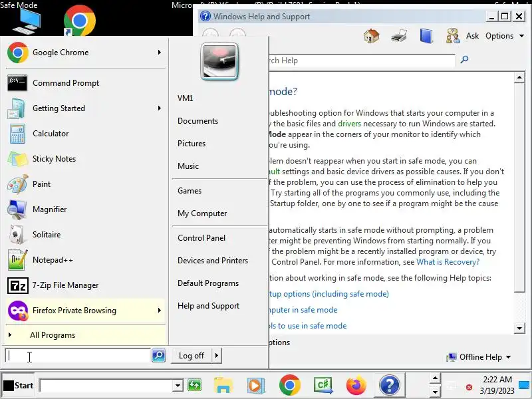Click the Start menu search magnifier button
The height and width of the screenshot is (399, 532).
[x=158, y=356]
